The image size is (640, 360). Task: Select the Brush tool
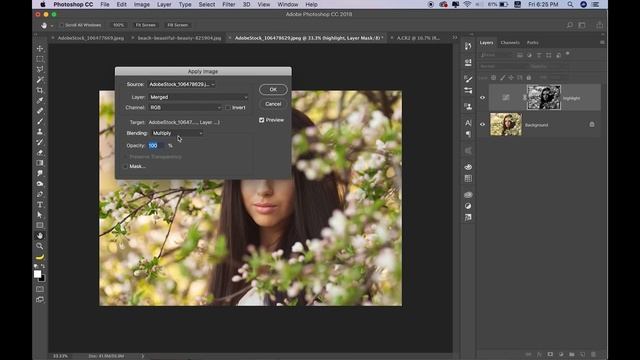click(40, 121)
